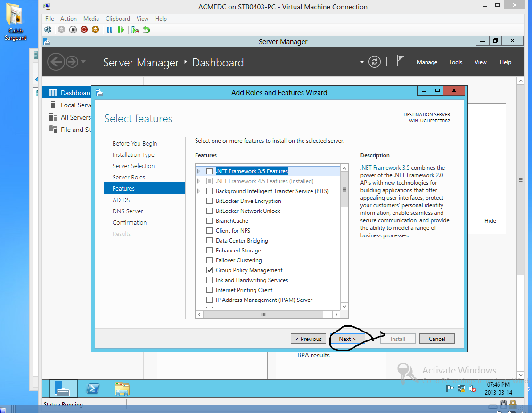Open the Manage menu
532x413 pixels.
[x=427, y=62]
